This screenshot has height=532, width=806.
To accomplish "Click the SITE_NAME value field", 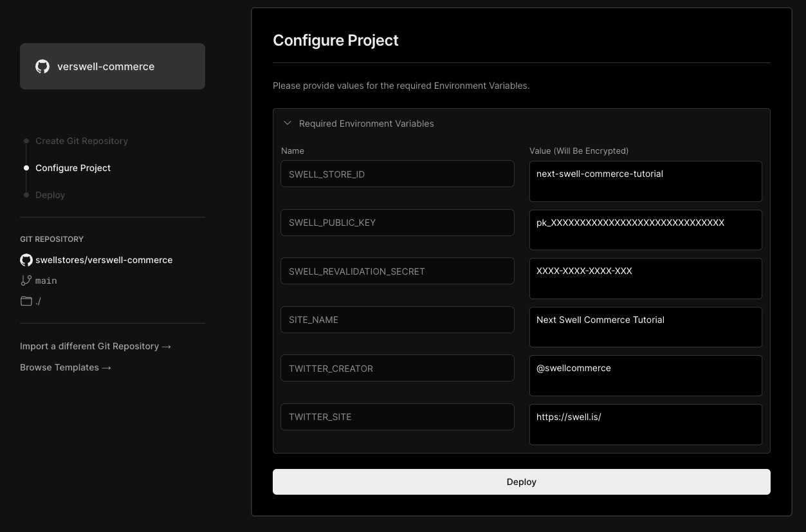I will (645, 327).
